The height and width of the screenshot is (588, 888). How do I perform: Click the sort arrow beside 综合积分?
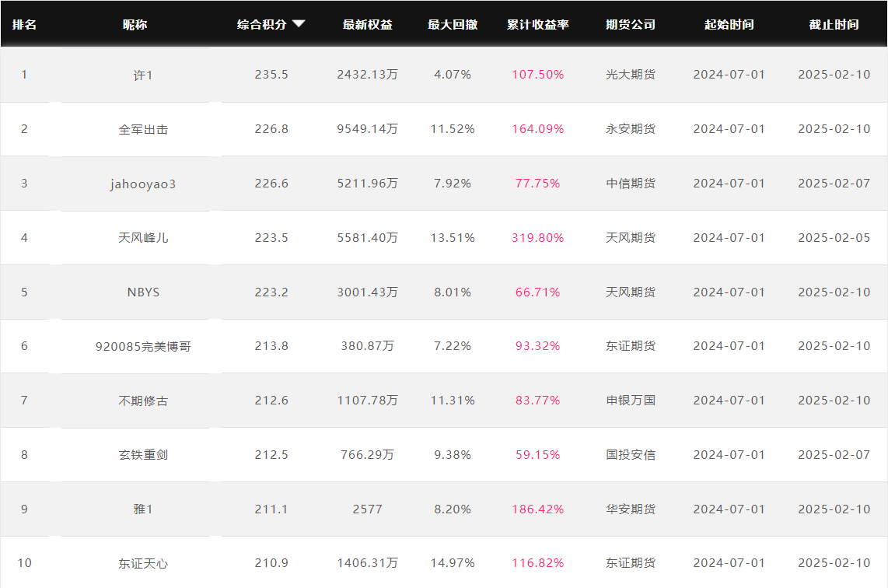[x=299, y=24]
